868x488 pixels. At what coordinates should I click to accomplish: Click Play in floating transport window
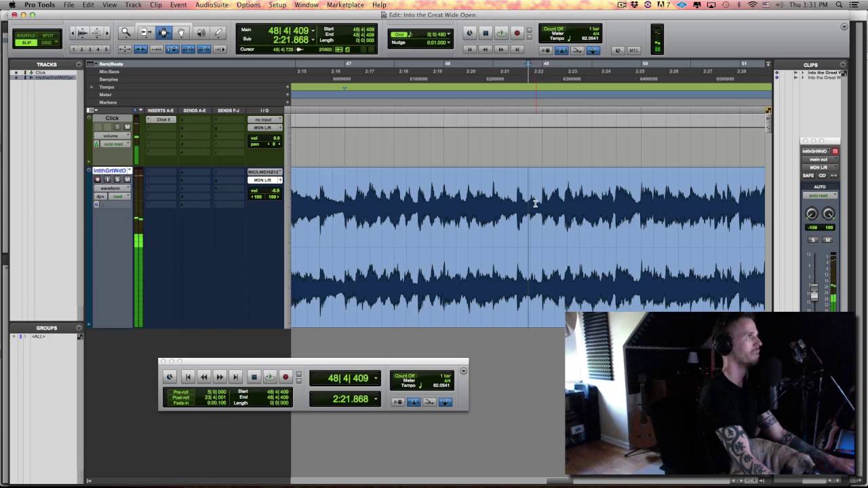pyautogui.click(x=270, y=378)
